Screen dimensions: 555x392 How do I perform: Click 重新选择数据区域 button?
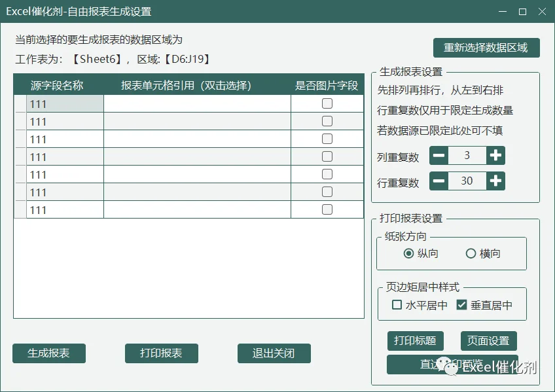coord(486,48)
